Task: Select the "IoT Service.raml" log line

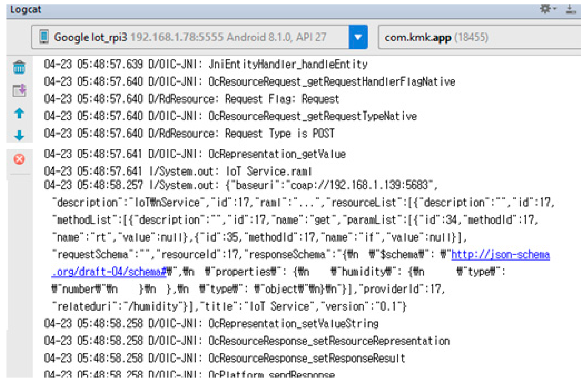Action: (178, 171)
